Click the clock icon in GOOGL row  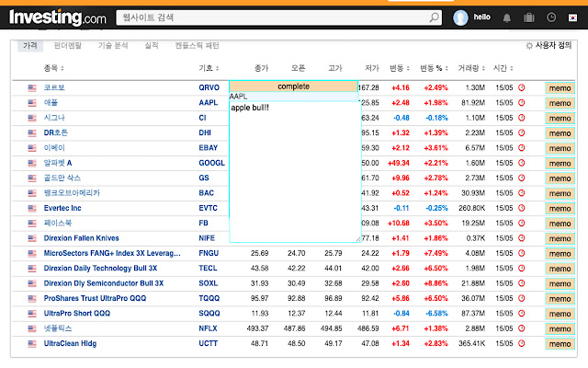point(521,163)
